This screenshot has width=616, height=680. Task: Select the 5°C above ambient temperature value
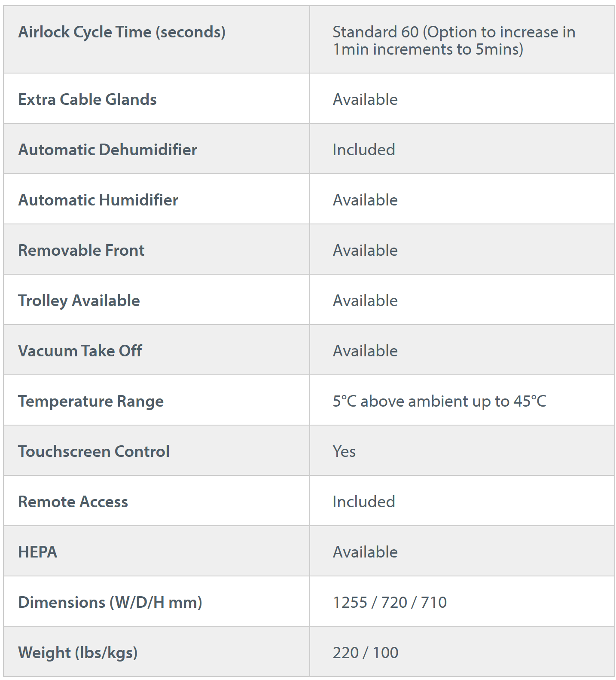pyautogui.click(x=439, y=401)
